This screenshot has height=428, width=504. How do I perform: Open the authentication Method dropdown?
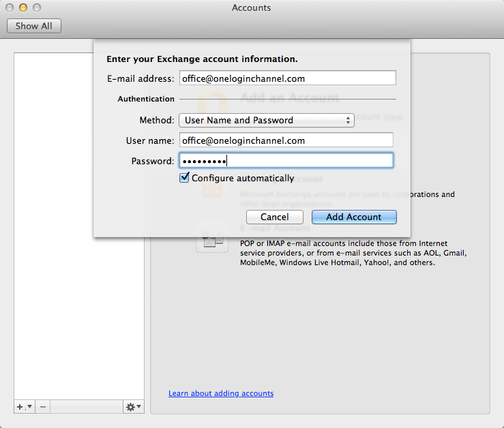[x=267, y=120]
